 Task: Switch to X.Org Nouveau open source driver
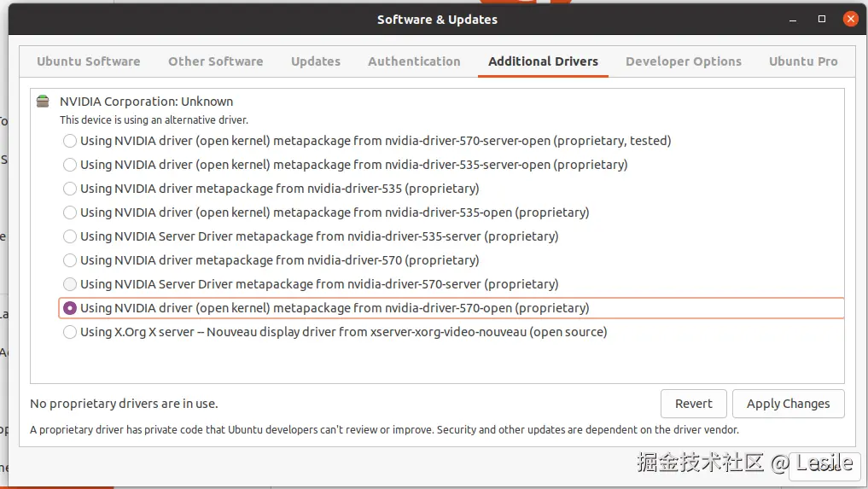pyautogui.click(x=70, y=332)
